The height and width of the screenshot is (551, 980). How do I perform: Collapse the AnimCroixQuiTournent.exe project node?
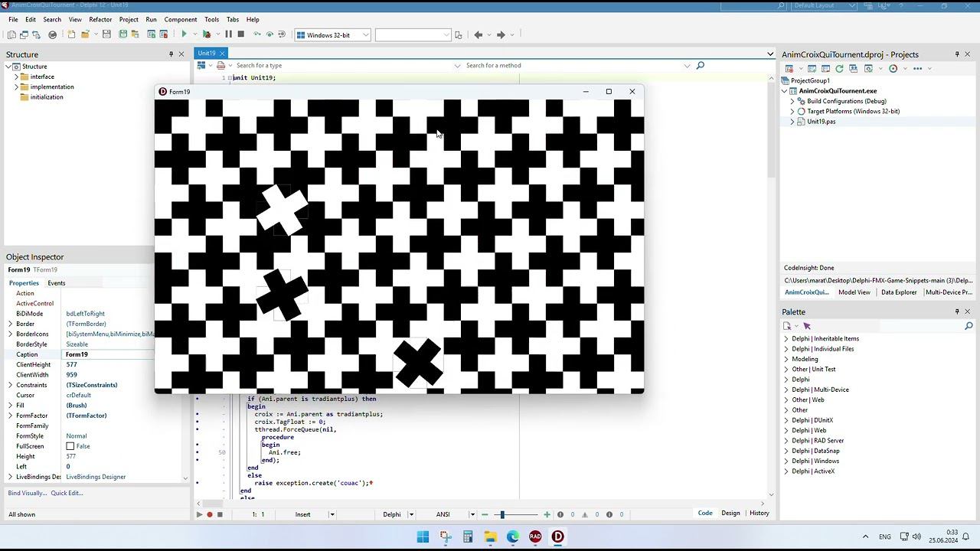[x=784, y=91]
